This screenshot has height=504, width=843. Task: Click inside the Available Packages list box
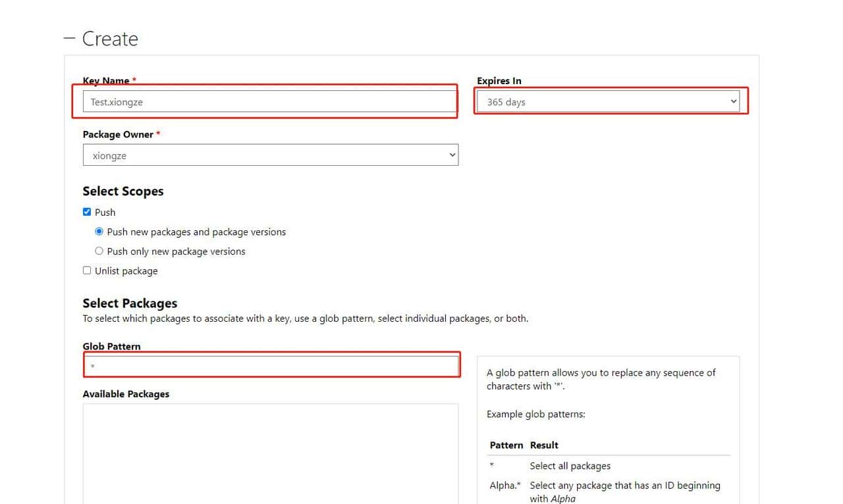click(x=270, y=454)
